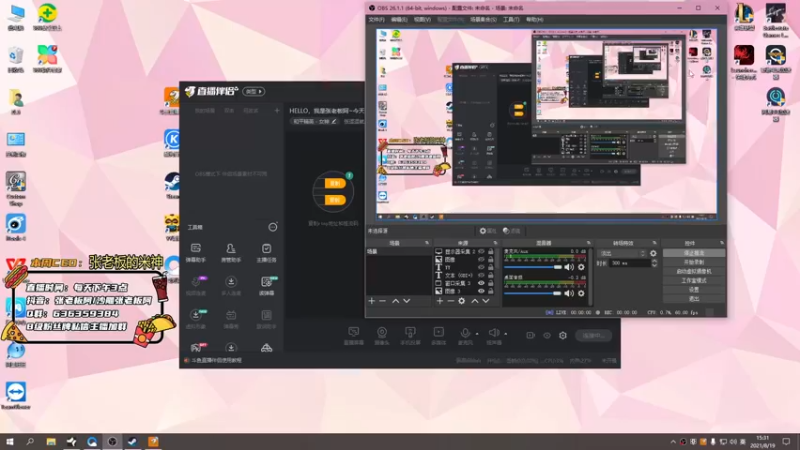Open transition properties gear in OBS Scene Transitions

(x=654, y=253)
